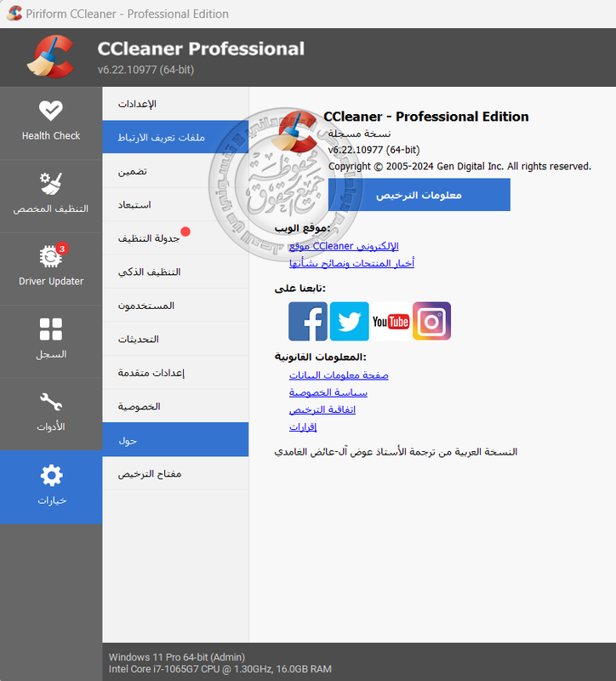Click the CCleaner icon in the title bar
Image resolution: width=616 pixels, height=681 pixels.
click(14, 14)
